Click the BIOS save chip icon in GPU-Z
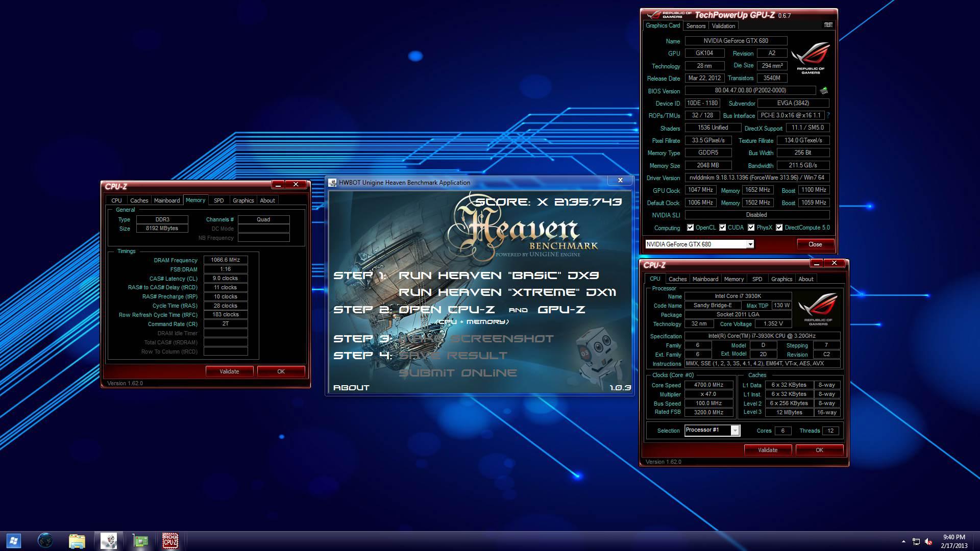Image resolution: width=980 pixels, height=551 pixels. tap(823, 91)
